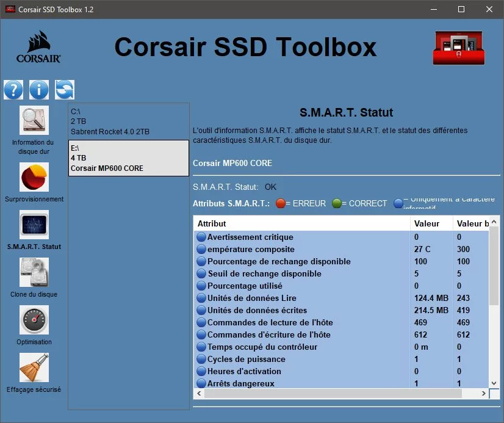Click the green CORRECT legend dot

tap(337, 203)
